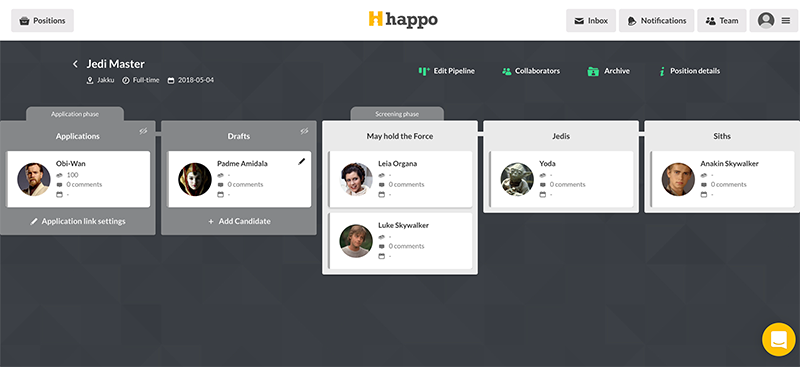800x367 pixels.
Task: Open Obi-Wan candidate card
Action: click(x=78, y=179)
